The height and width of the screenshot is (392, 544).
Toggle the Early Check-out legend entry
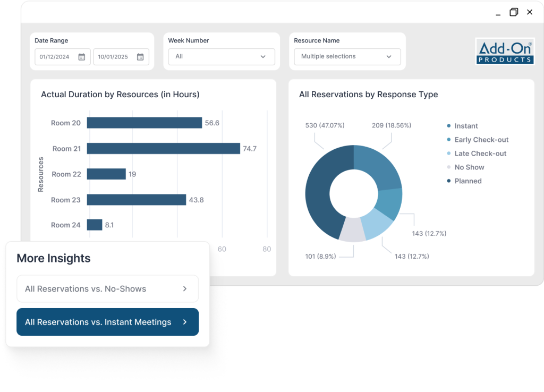(x=481, y=140)
